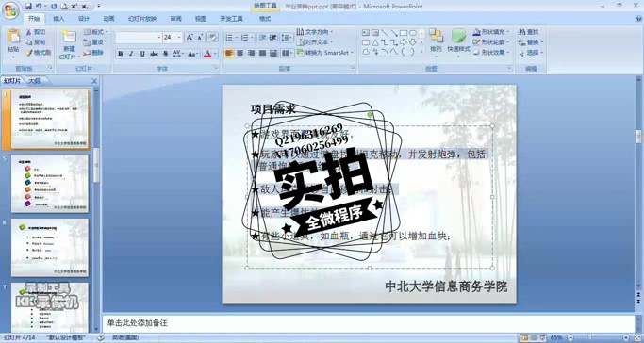This screenshot has height=343, width=644.
Task: Open the font name dropdown
Action: coord(139,38)
